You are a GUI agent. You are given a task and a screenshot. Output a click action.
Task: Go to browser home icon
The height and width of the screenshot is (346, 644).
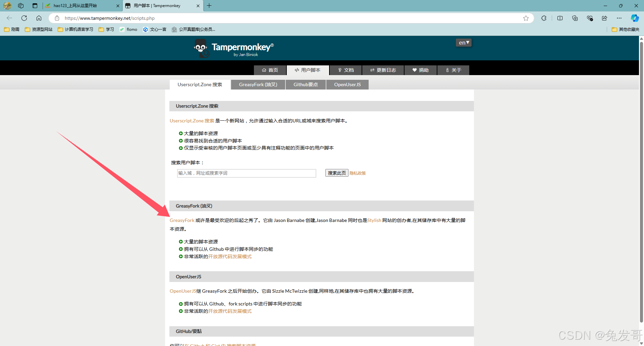[39, 18]
